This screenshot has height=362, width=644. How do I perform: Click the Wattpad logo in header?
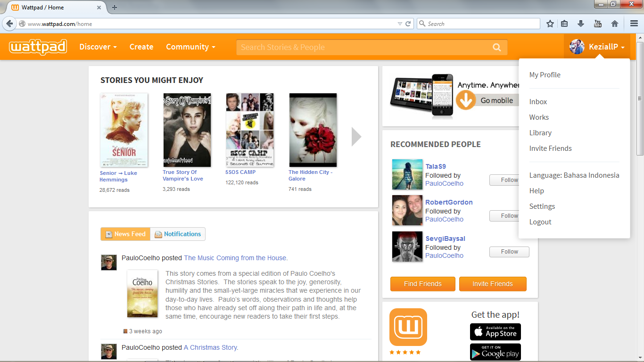coord(38,47)
